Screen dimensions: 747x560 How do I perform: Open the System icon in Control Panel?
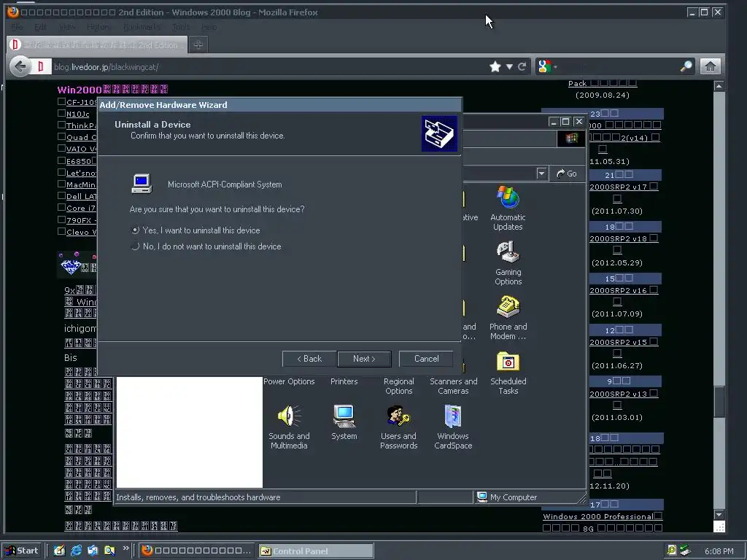pyautogui.click(x=344, y=422)
